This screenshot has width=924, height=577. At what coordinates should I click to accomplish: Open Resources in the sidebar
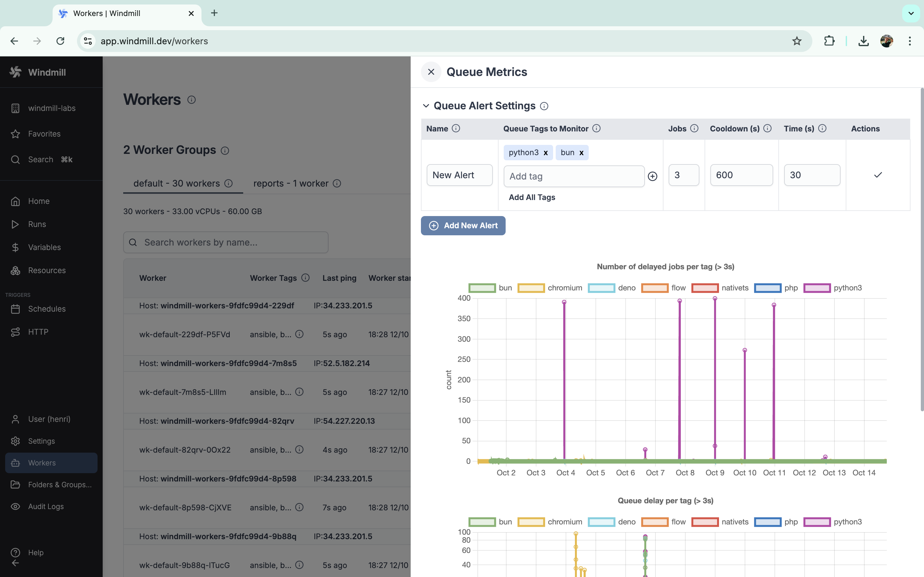click(x=47, y=270)
